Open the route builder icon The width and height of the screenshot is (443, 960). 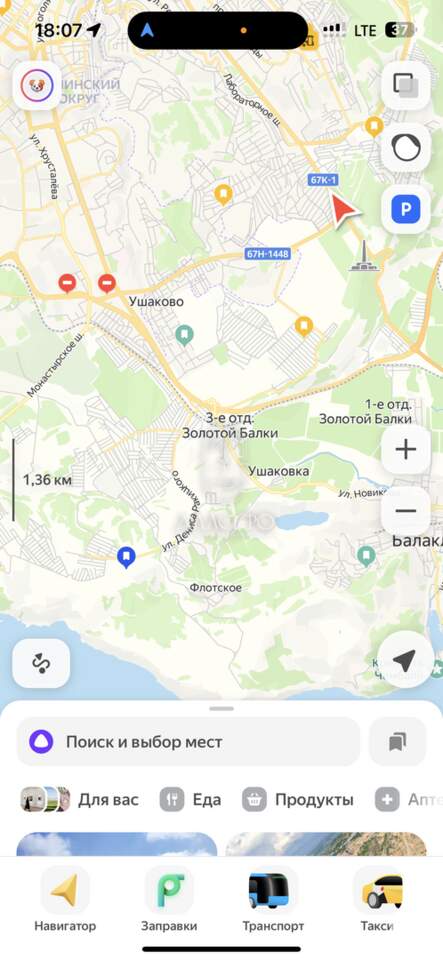click(41, 663)
